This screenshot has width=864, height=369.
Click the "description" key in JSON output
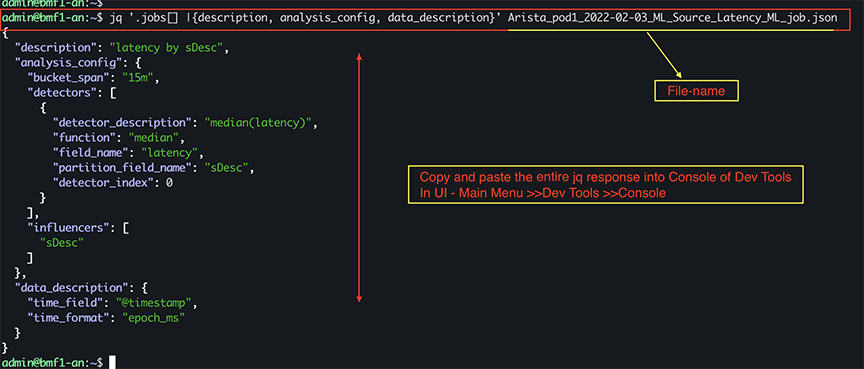50,48
